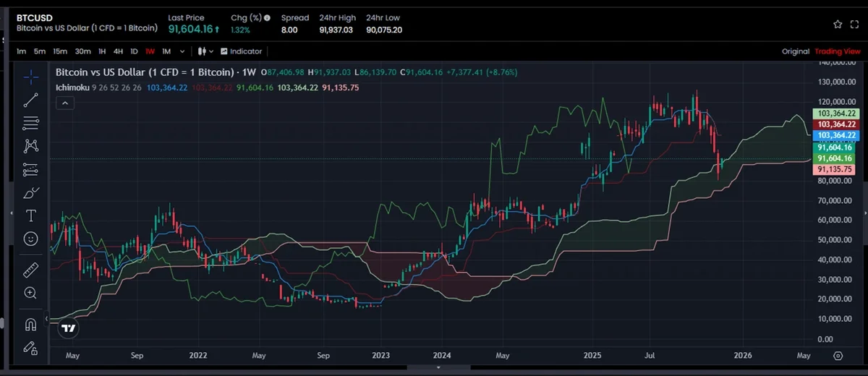Select the crosshair cursor tool
The height and width of the screenshot is (376, 868).
pos(30,75)
